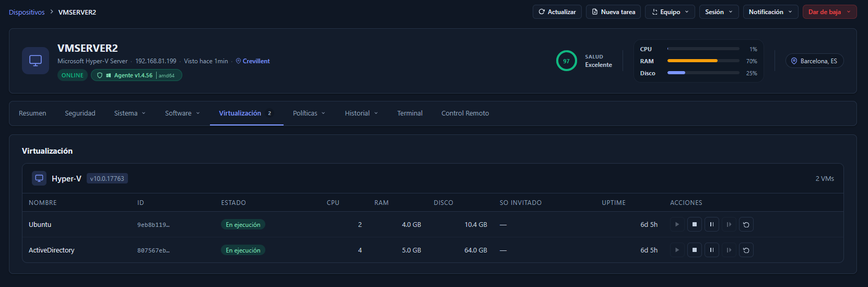Open the Crevillent location link
Image resolution: width=868 pixels, height=287 pixels.
(x=255, y=61)
